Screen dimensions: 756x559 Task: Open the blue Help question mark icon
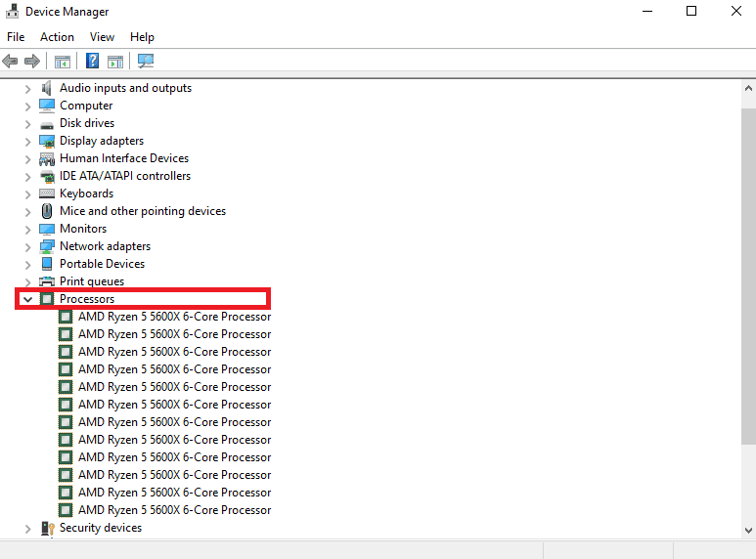point(92,62)
